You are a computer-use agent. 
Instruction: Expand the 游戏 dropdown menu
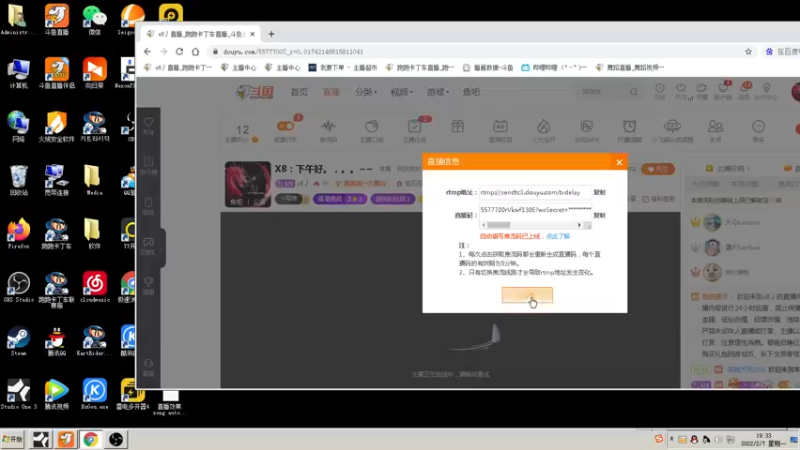pos(437,92)
